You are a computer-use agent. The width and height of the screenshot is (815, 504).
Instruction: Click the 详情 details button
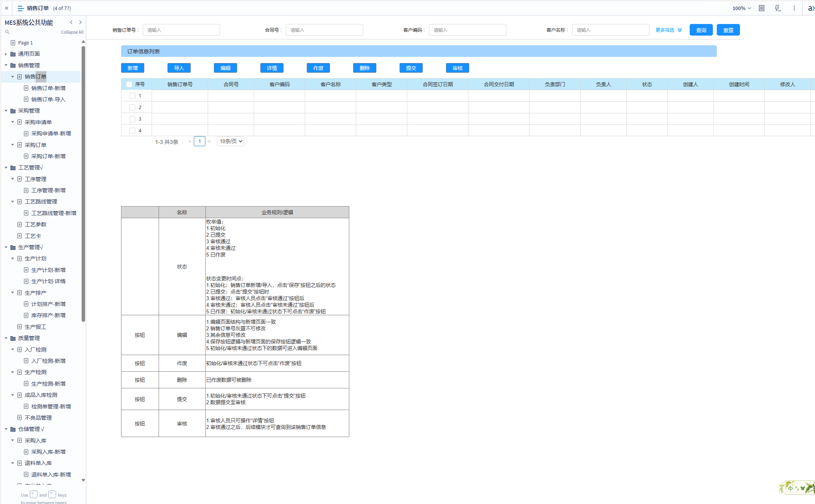pos(272,68)
